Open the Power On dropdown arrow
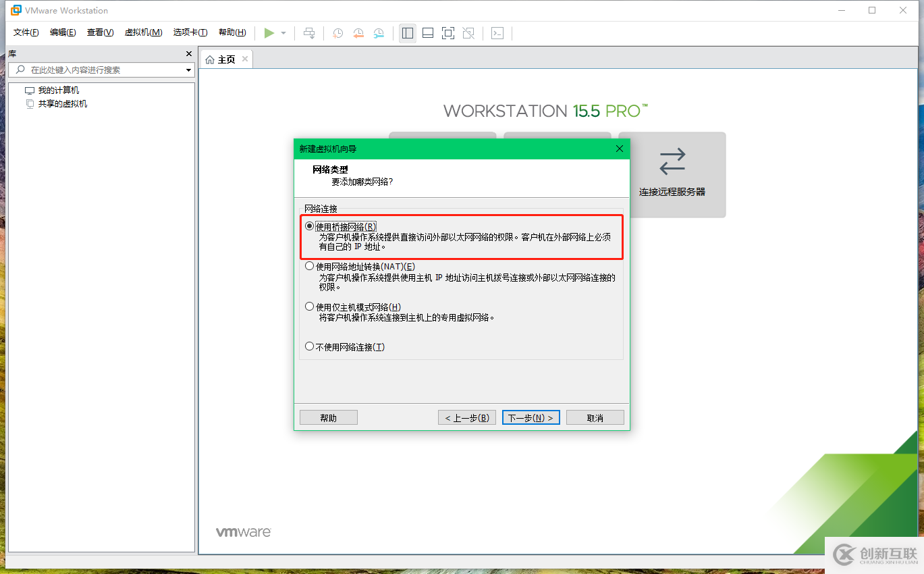 (x=282, y=32)
